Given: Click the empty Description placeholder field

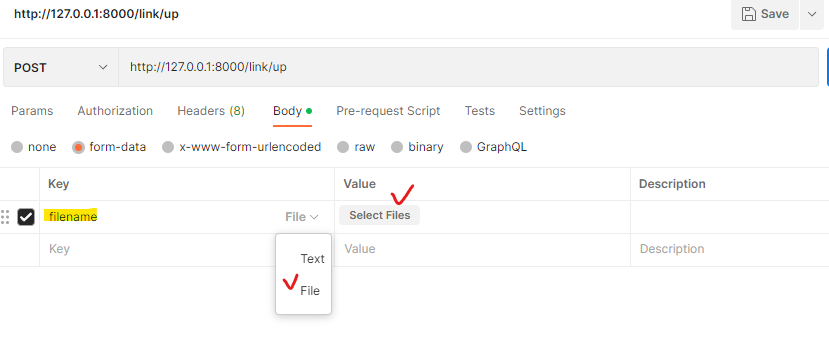Looking at the screenshot, I should (x=730, y=249).
